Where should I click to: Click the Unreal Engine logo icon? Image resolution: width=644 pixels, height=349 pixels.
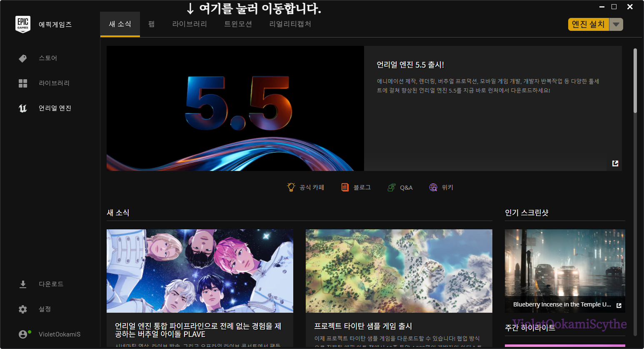click(23, 108)
